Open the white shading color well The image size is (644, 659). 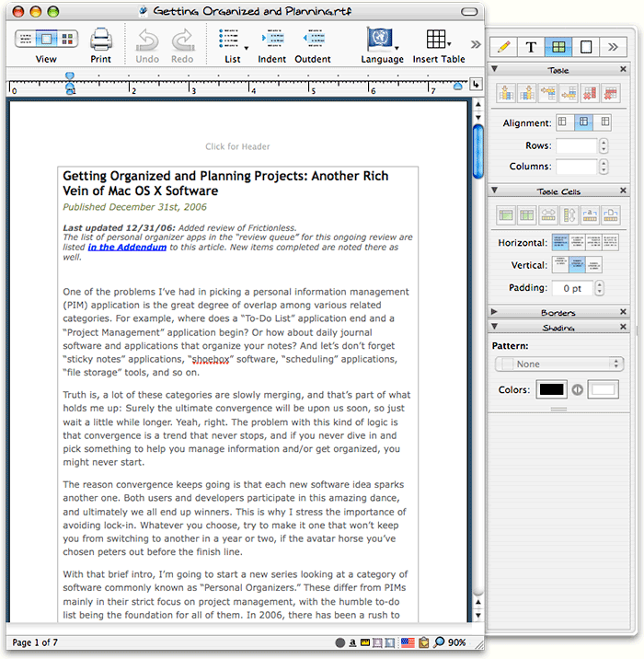603,389
